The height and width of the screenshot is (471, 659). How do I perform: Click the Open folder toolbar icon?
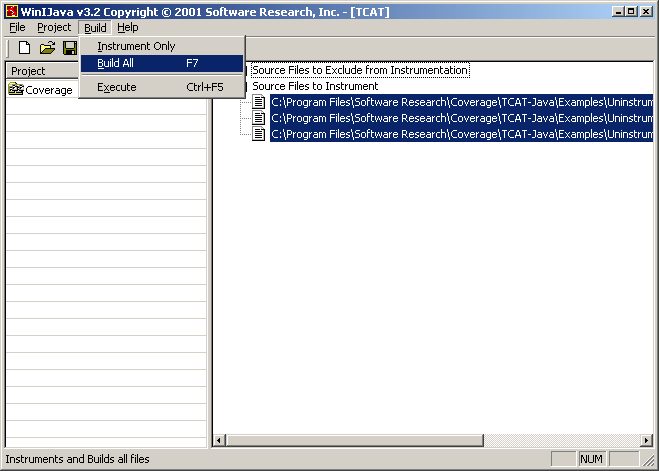coord(47,48)
